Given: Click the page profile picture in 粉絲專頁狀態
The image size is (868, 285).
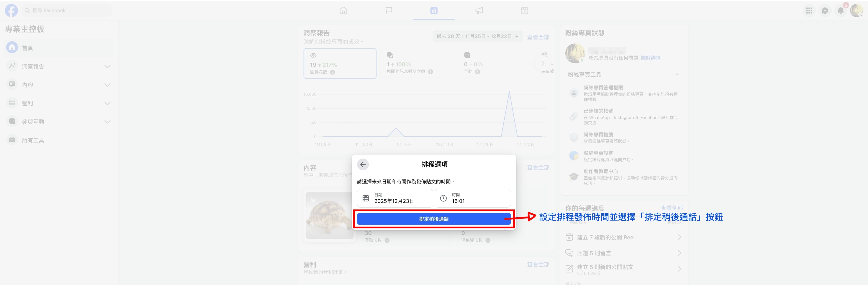Looking at the screenshot, I should pos(575,53).
